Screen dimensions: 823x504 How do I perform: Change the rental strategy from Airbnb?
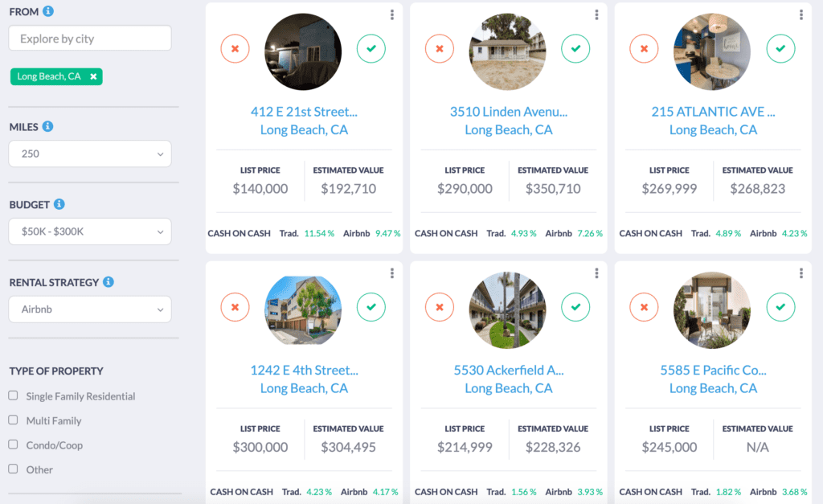pyautogui.click(x=89, y=309)
